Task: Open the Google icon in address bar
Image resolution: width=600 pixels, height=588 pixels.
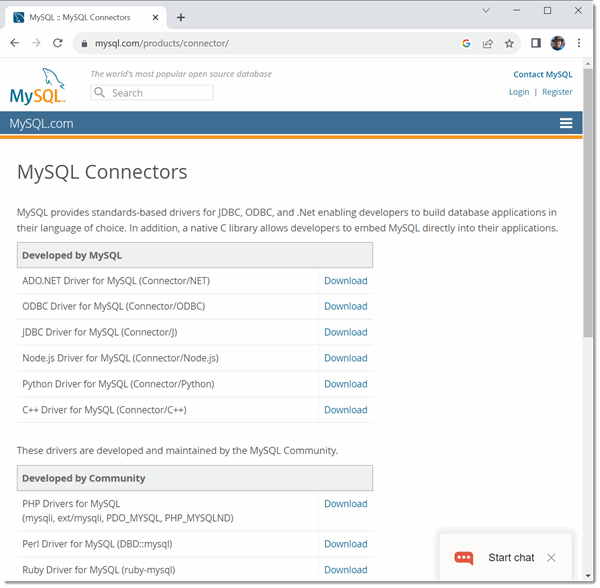Action: pyautogui.click(x=466, y=44)
